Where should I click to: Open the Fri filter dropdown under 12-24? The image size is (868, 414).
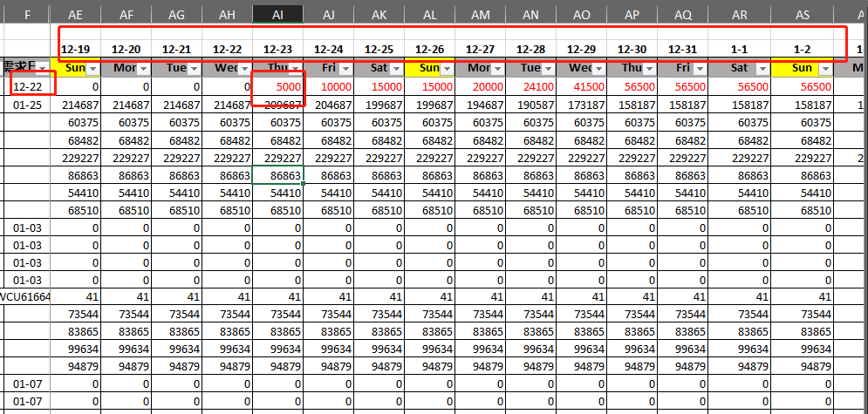pos(345,68)
